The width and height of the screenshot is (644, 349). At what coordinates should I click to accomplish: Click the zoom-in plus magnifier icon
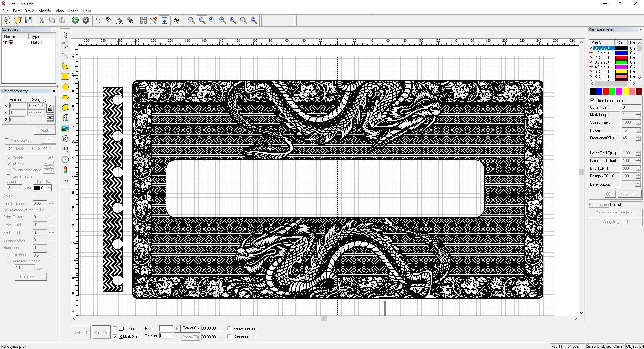pos(212,20)
